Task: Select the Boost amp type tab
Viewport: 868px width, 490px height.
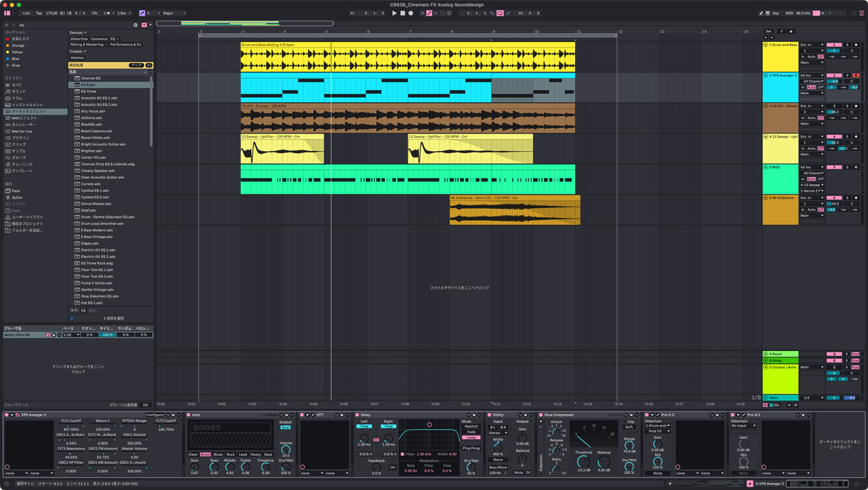Action: [x=205, y=455]
